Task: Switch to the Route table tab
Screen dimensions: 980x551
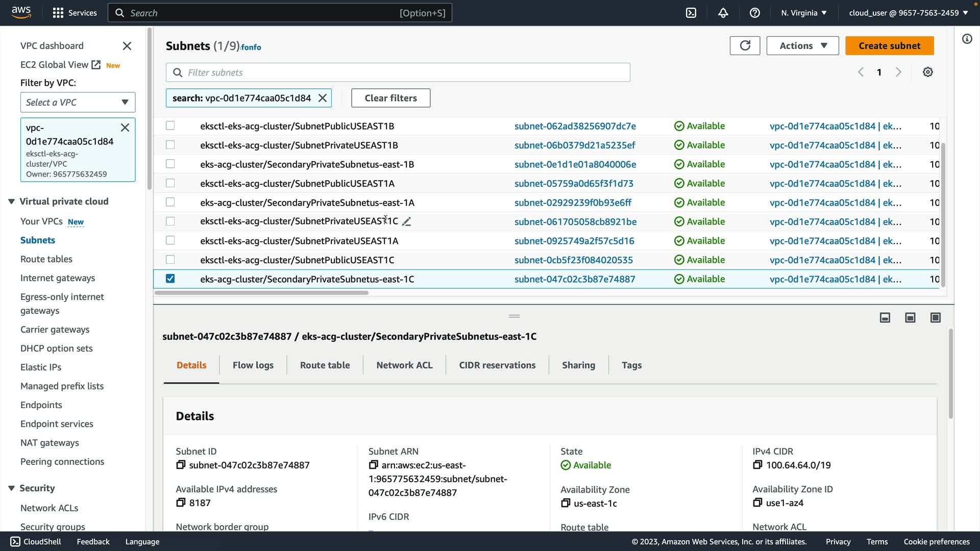Action: pos(325,365)
